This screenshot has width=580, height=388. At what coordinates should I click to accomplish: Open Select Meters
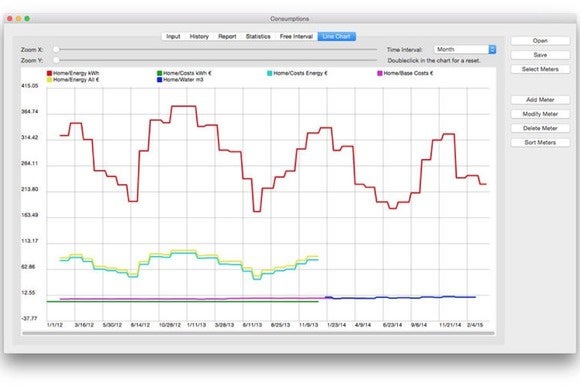pyautogui.click(x=540, y=69)
